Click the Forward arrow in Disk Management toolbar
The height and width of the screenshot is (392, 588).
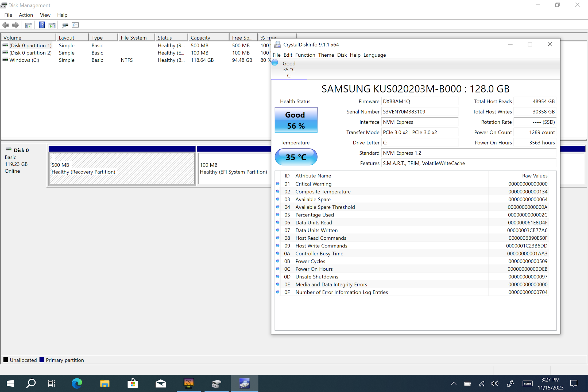[x=16, y=25]
